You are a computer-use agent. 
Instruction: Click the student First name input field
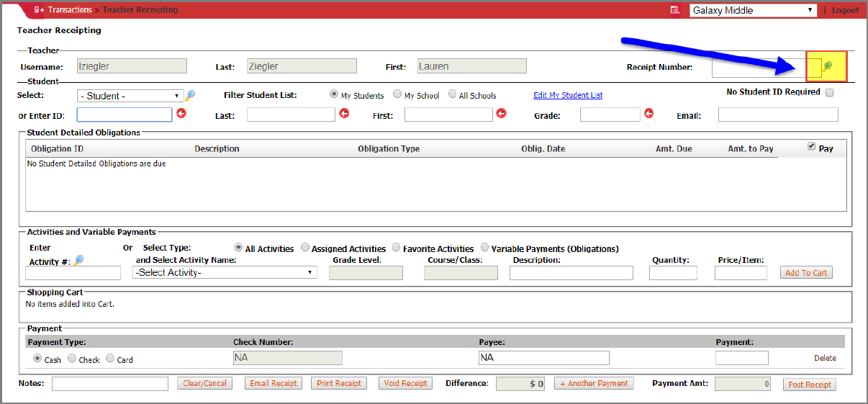[448, 115]
